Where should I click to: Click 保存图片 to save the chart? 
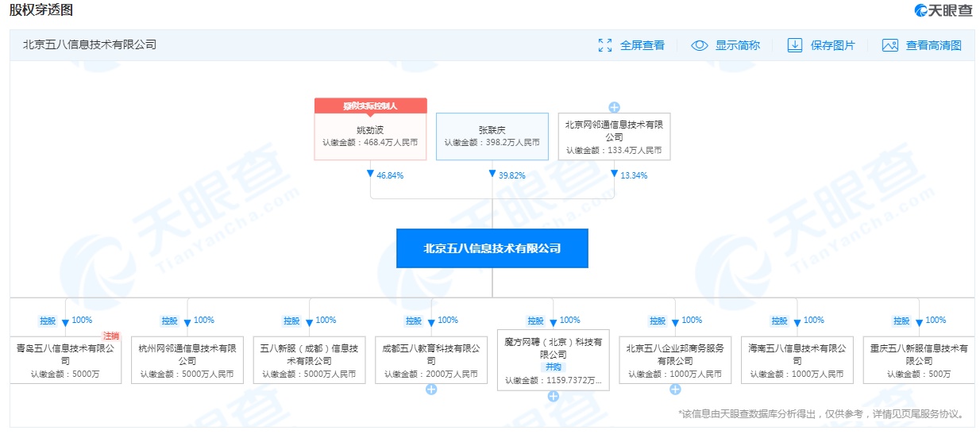pyautogui.click(x=833, y=45)
